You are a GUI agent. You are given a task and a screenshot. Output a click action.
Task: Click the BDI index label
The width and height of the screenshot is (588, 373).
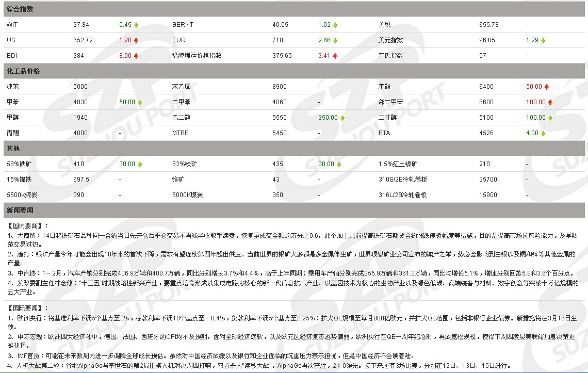pyautogui.click(x=12, y=56)
